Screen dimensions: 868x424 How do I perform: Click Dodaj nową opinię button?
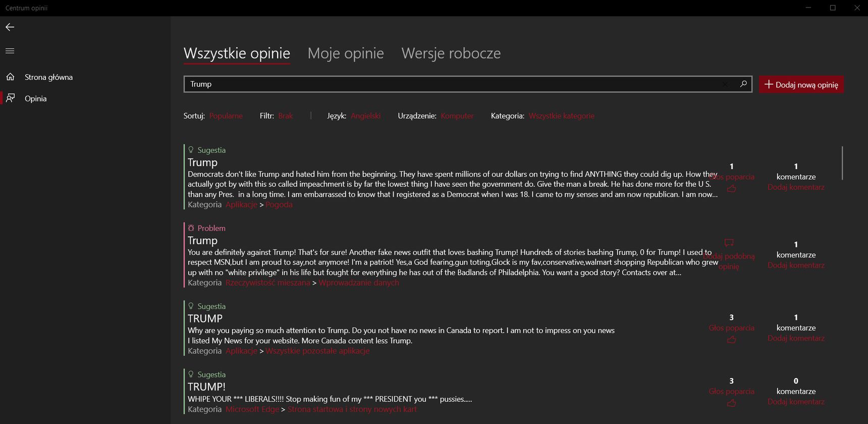[x=801, y=84]
